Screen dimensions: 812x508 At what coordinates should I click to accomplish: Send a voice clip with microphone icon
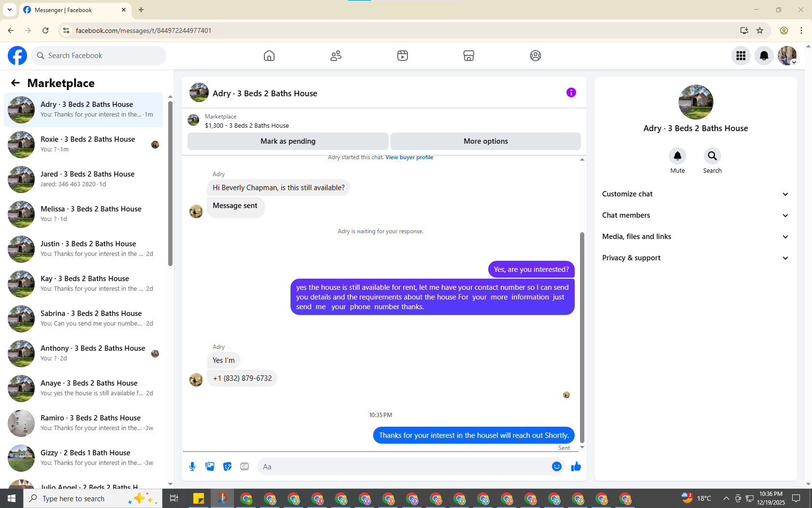pyautogui.click(x=192, y=466)
